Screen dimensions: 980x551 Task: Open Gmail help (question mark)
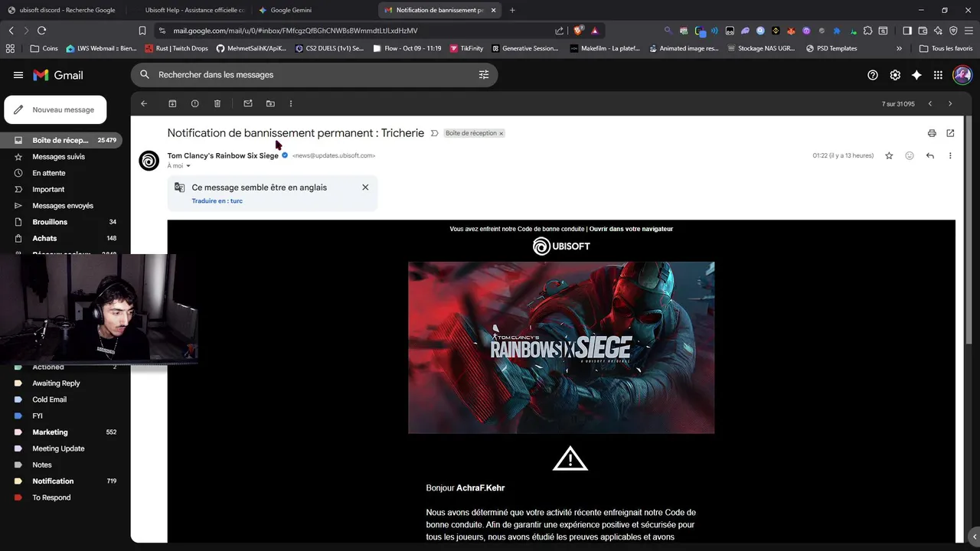coord(873,75)
